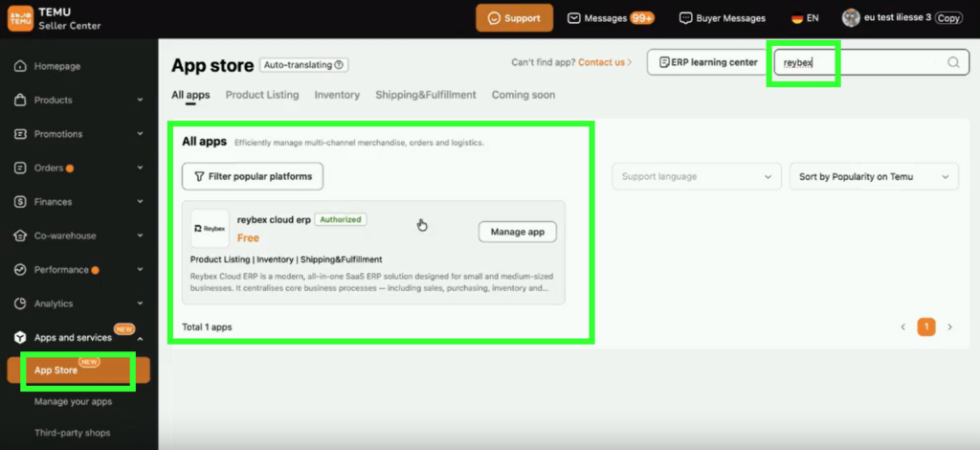Switch to the Coming soon tab

523,95
